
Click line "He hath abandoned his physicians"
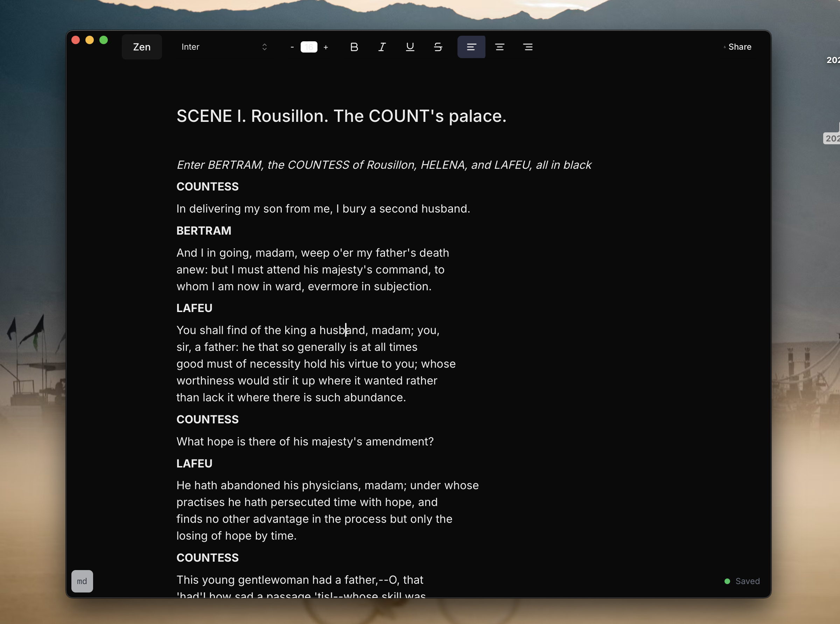(x=327, y=485)
